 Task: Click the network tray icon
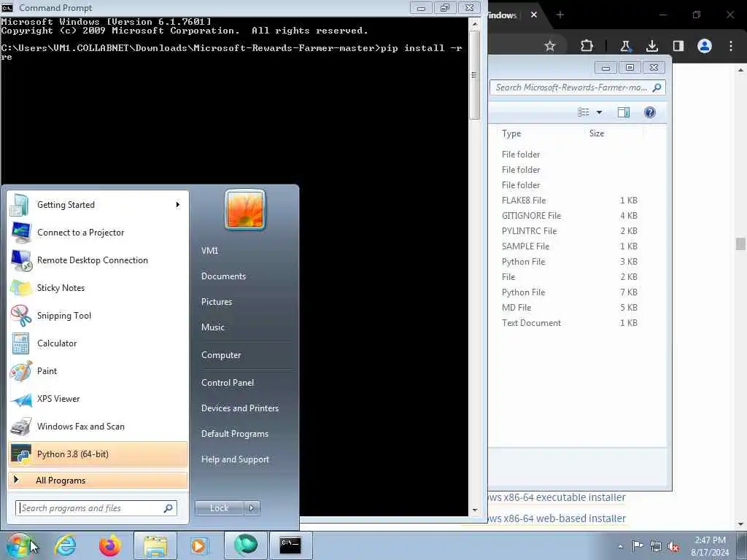coord(656,546)
